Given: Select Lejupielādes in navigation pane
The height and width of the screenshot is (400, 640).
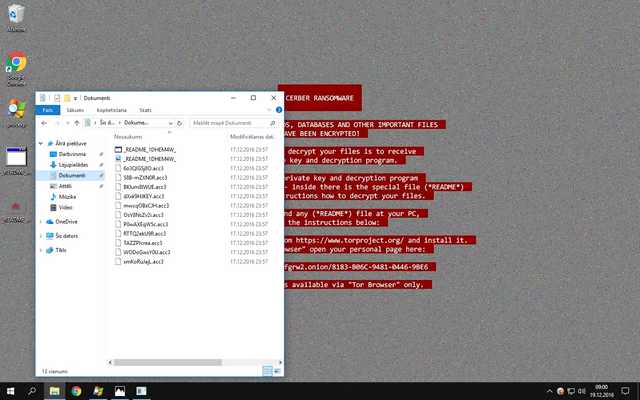Looking at the screenshot, I should coord(73,164).
